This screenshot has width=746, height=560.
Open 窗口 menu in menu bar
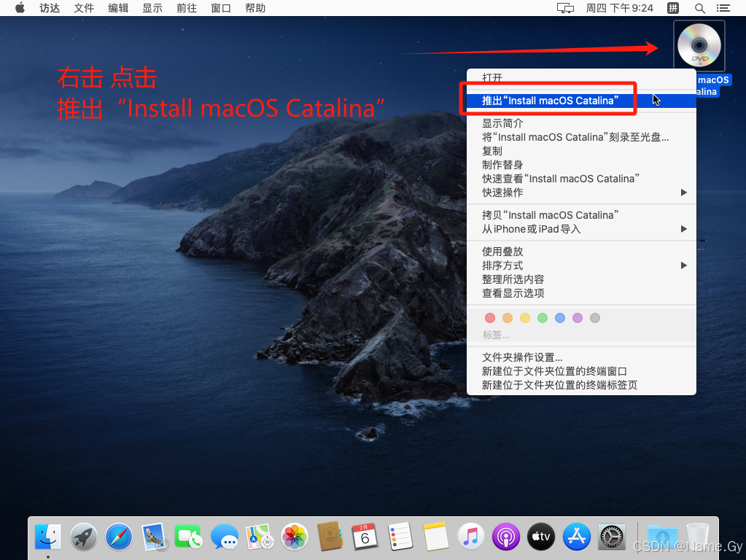[221, 8]
